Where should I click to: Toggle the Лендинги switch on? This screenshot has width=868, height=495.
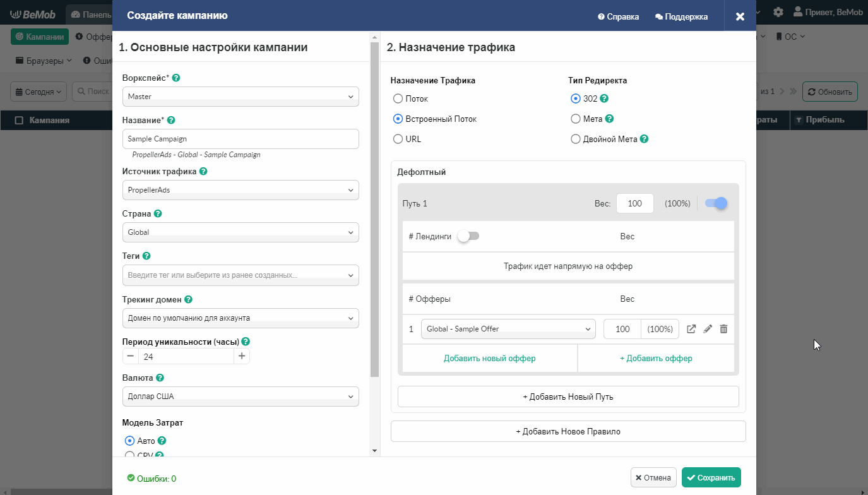[468, 236]
